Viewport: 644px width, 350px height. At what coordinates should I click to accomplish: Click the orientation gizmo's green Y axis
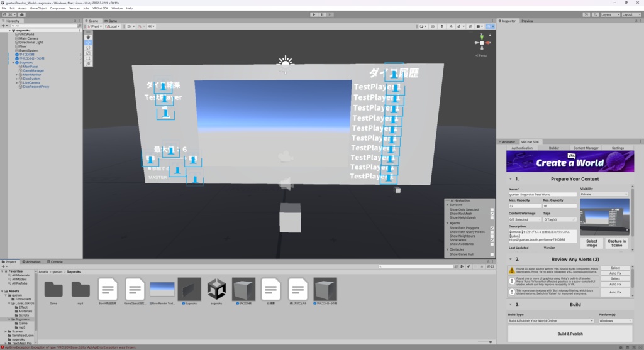pyautogui.click(x=482, y=37)
